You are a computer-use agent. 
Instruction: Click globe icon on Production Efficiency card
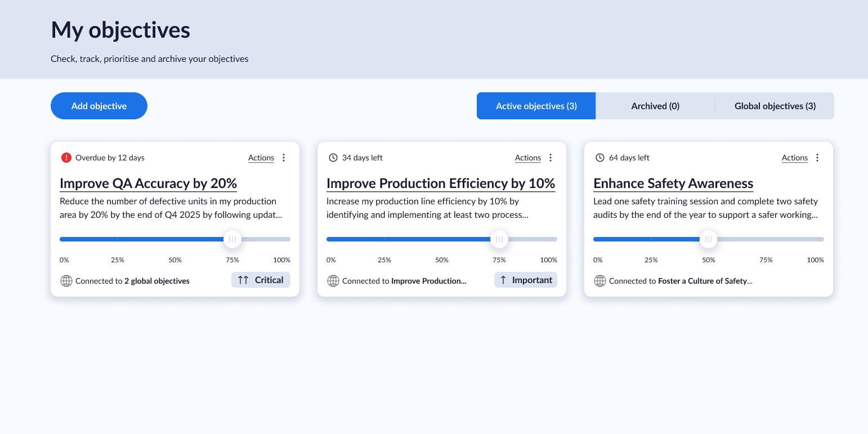point(333,281)
